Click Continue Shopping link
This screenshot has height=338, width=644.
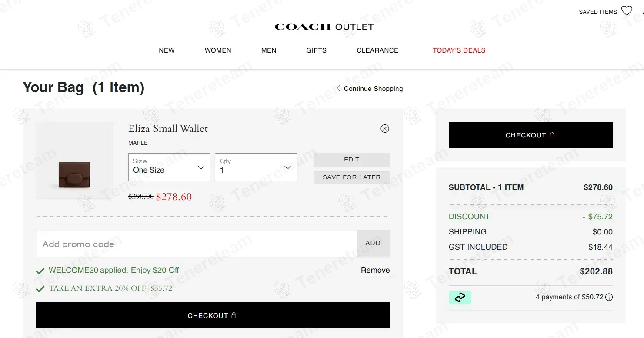(370, 89)
